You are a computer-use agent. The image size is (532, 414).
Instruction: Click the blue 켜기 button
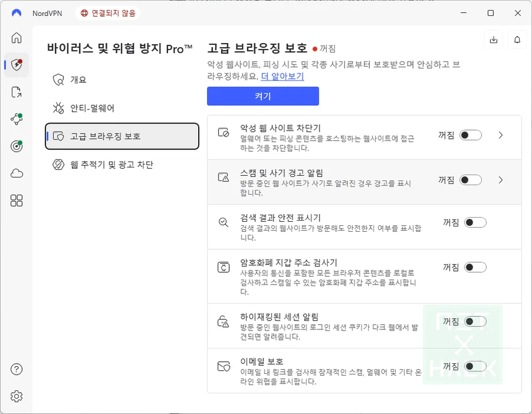[x=263, y=96]
